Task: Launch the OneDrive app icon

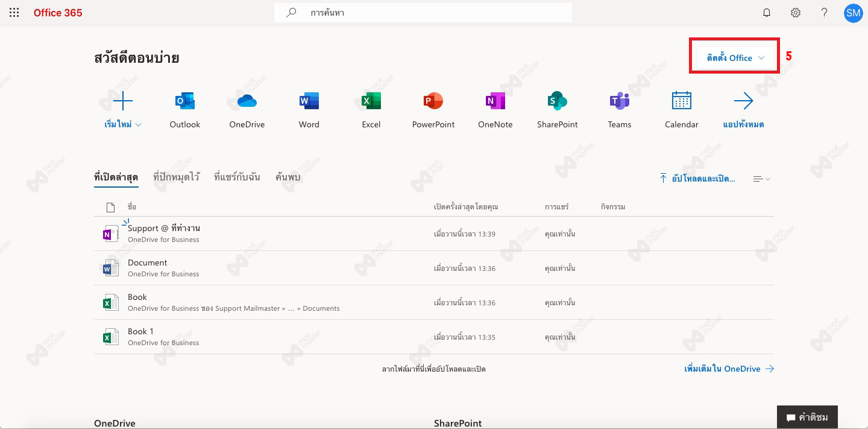Action: pos(247,101)
